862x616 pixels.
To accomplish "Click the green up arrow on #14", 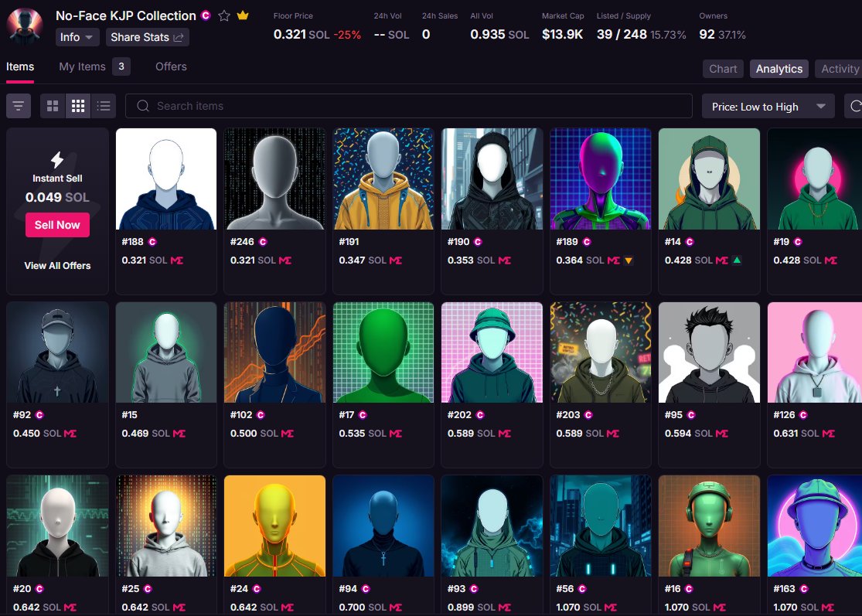I will coord(737,260).
